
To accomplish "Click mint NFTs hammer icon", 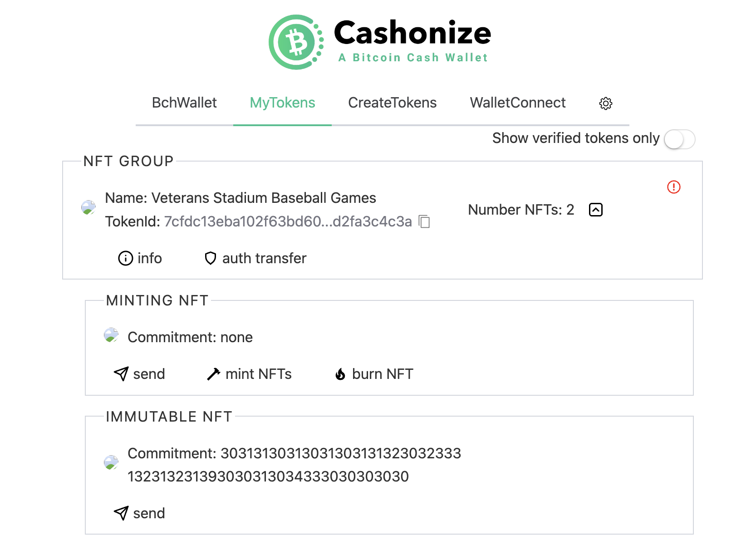I will pos(213,374).
